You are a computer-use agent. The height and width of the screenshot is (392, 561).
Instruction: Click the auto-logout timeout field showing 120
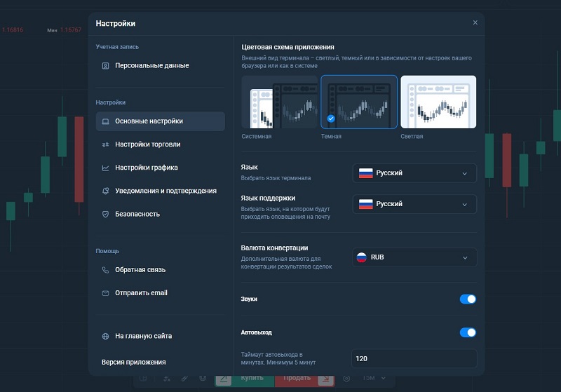[x=414, y=358]
